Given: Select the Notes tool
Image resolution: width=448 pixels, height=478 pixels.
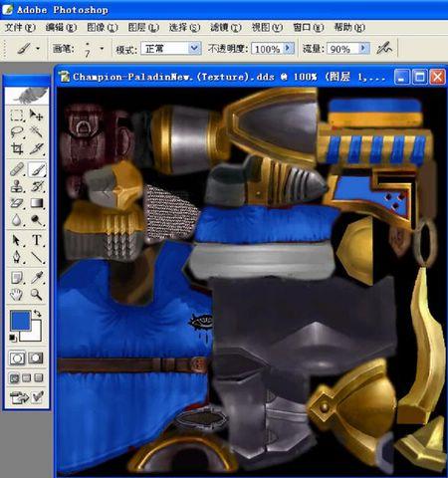Looking at the screenshot, I should coord(17,278).
